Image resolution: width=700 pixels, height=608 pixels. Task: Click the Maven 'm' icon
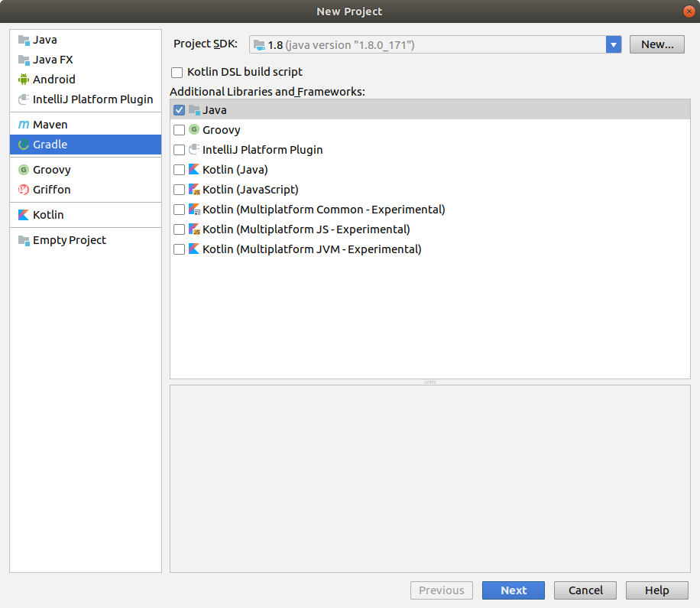24,125
